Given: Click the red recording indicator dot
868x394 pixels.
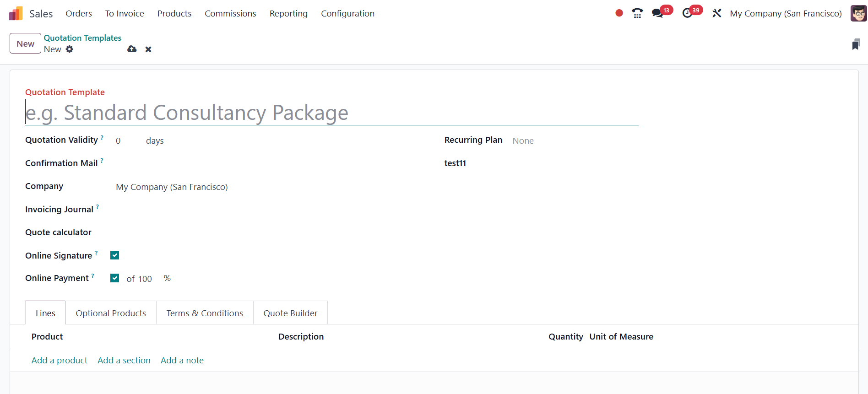Looking at the screenshot, I should click(619, 13).
